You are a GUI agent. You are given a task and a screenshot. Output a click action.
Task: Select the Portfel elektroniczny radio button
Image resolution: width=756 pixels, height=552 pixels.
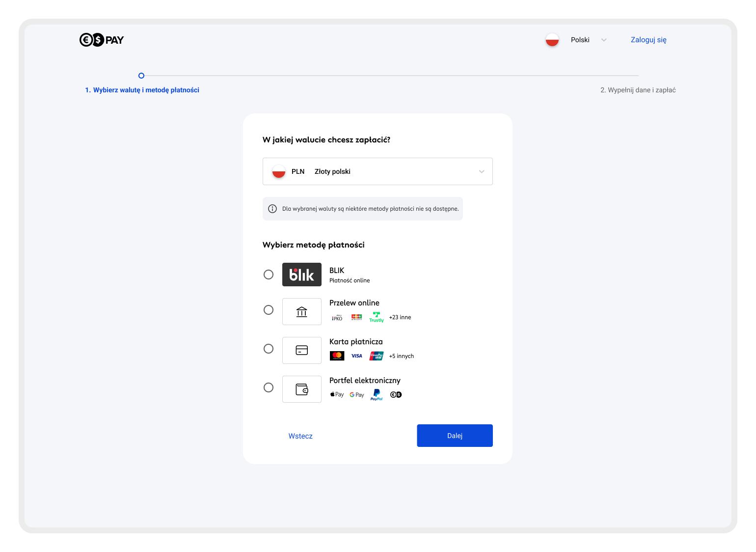coord(269,387)
